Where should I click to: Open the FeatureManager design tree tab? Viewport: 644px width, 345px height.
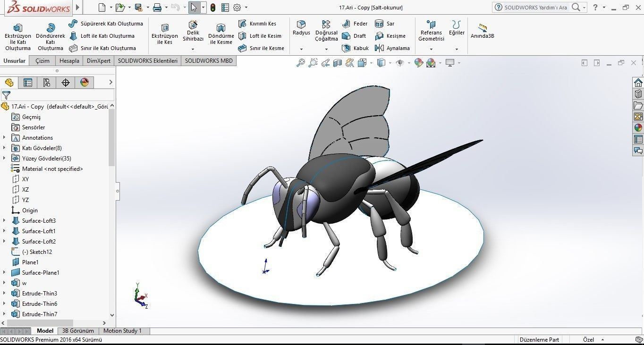[x=9, y=83]
